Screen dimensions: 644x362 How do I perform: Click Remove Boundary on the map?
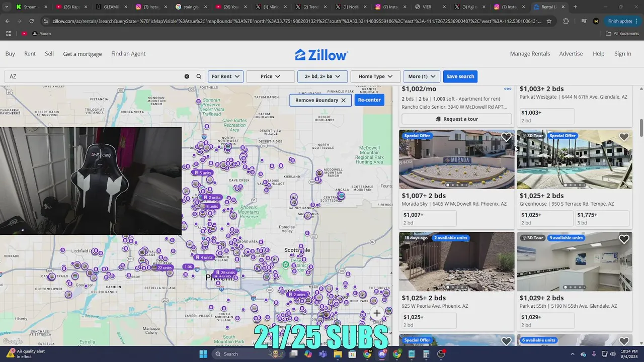pyautogui.click(x=320, y=100)
